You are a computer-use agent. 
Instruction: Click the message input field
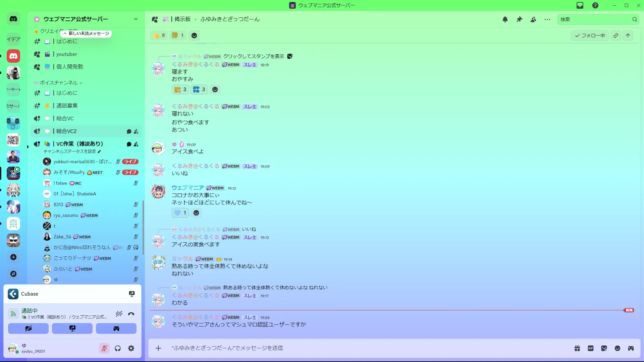(x=335, y=348)
